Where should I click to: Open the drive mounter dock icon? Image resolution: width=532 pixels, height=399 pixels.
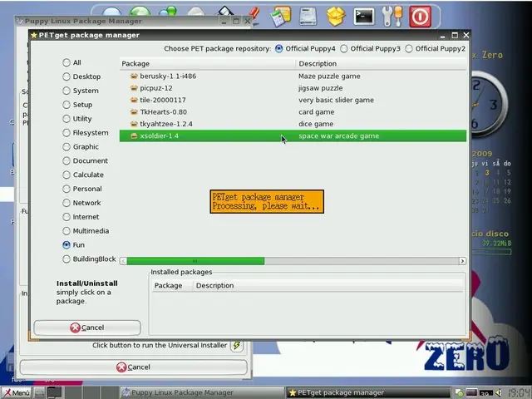tap(308, 17)
